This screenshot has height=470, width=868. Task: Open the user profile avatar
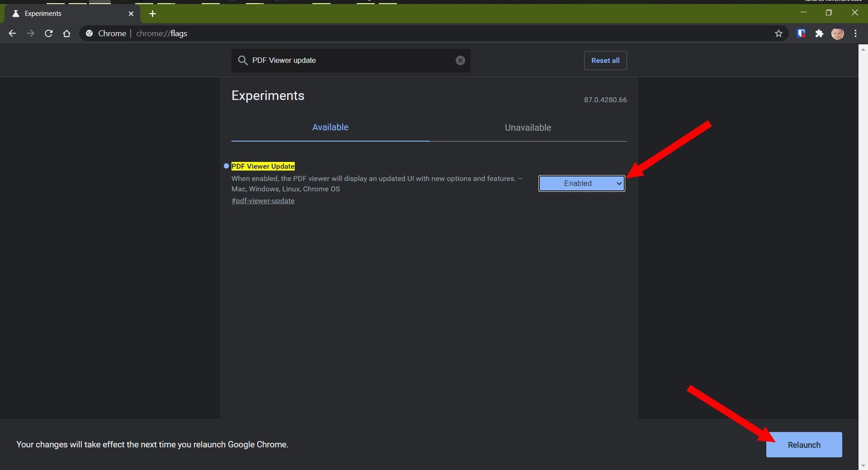point(837,33)
